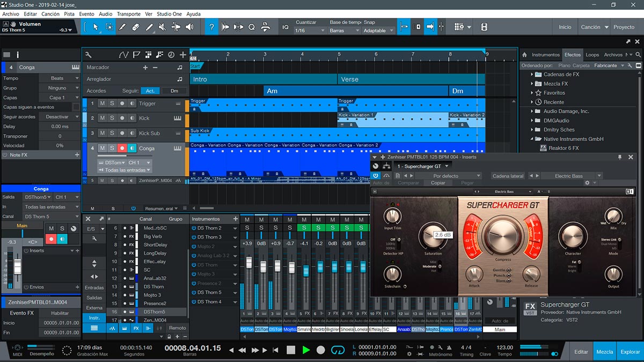
Task: Open the Snap Adaptable dropdown
Action: click(378, 31)
